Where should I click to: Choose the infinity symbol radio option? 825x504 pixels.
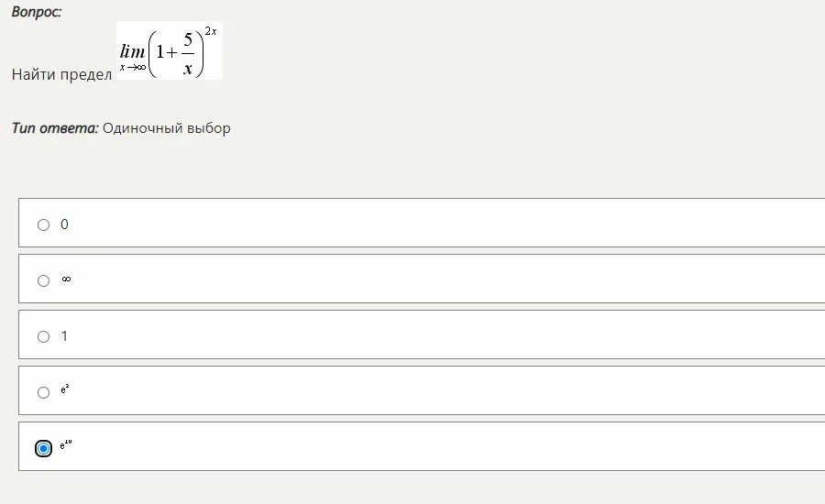[x=43, y=280]
